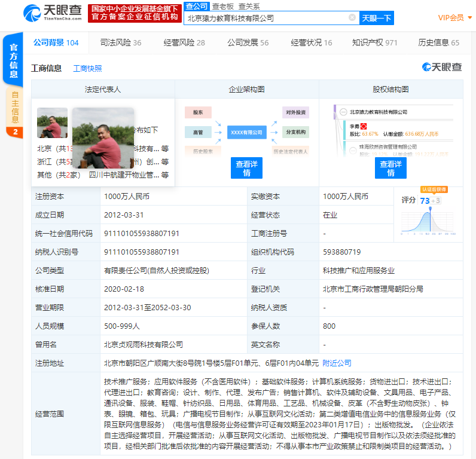Click the 经营状态 value 在业
This screenshot has height=459, width=476.
pyautogui.click(x=330, y=215)
